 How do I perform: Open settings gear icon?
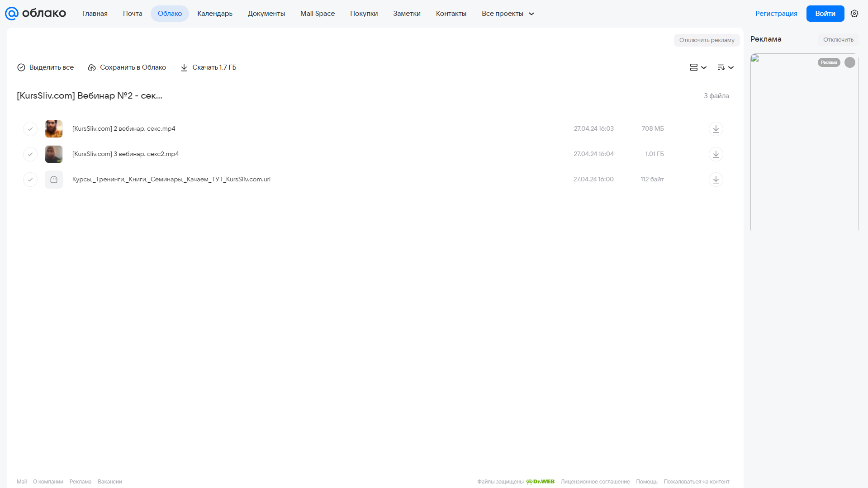click(854, 14)
